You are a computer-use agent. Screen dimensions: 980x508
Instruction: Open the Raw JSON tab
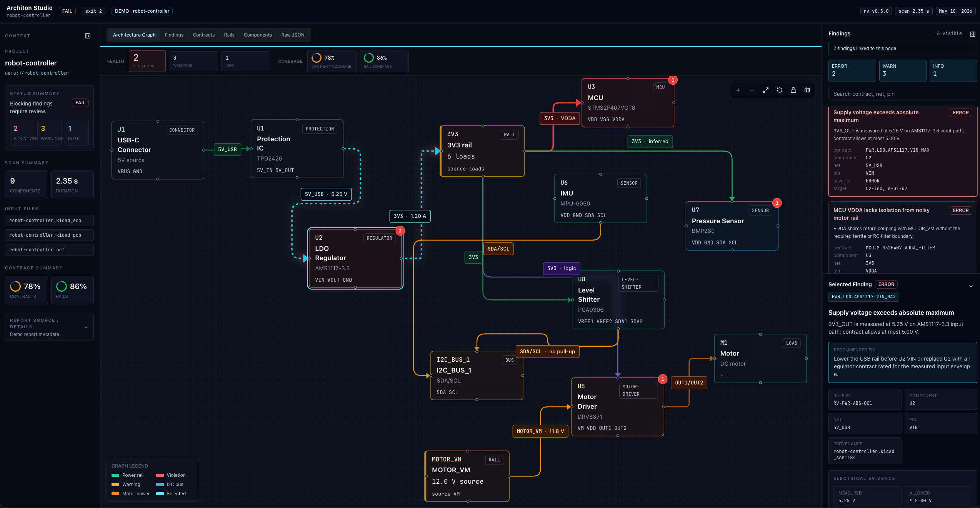pyautogui.click(x=293, y=35)
